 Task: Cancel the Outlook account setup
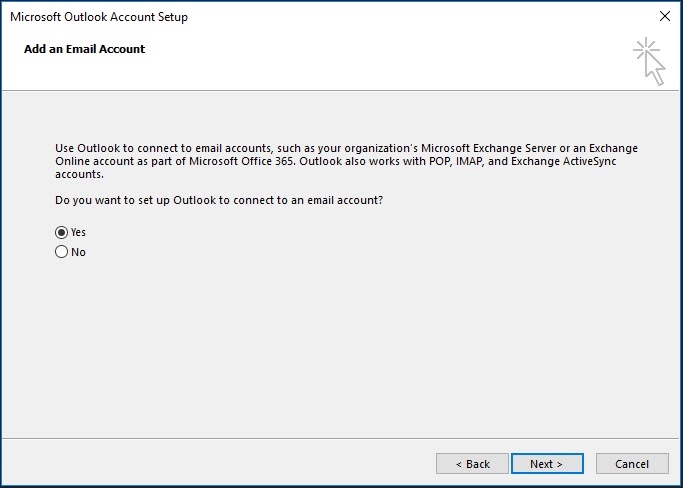[x=632, y=464]
